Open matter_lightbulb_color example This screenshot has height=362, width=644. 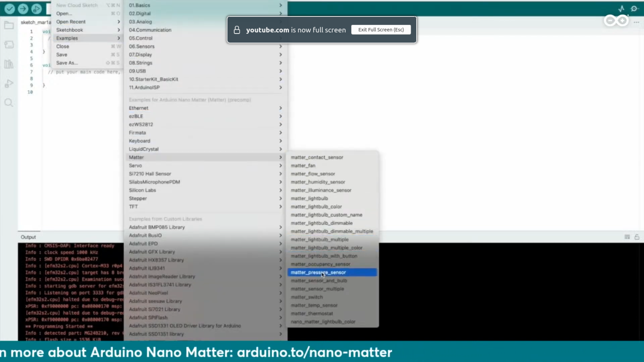(332, 207)
